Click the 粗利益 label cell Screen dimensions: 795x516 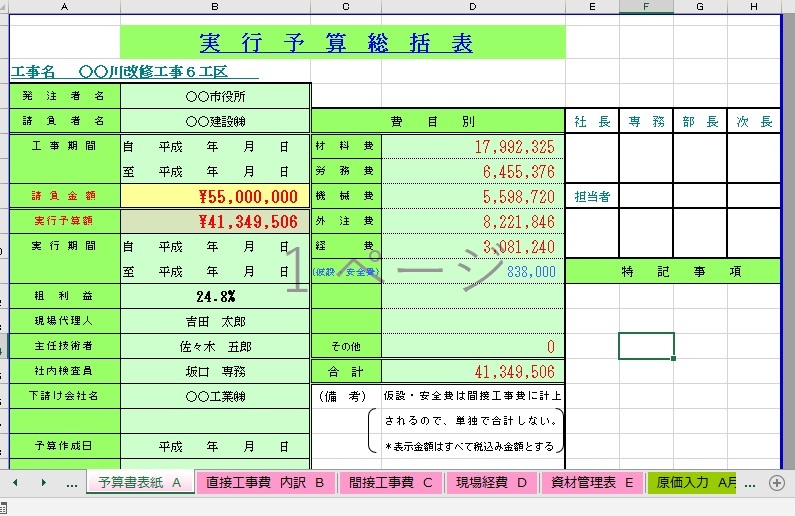point(64,296)
